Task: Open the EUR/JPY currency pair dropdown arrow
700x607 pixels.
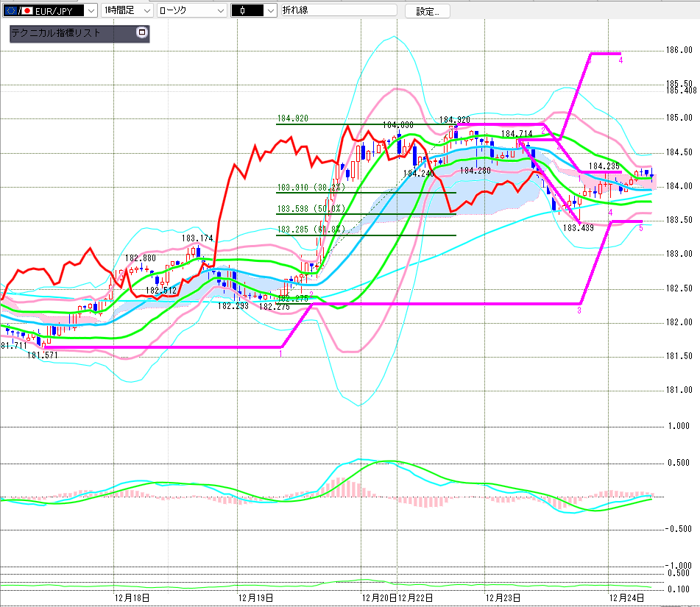Action: (x=90, y=10)
